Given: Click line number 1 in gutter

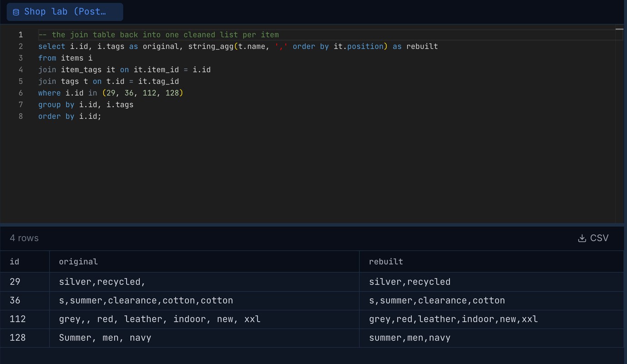Looking at the screenshot, I should pyautogui.click(x=20, y=35).
